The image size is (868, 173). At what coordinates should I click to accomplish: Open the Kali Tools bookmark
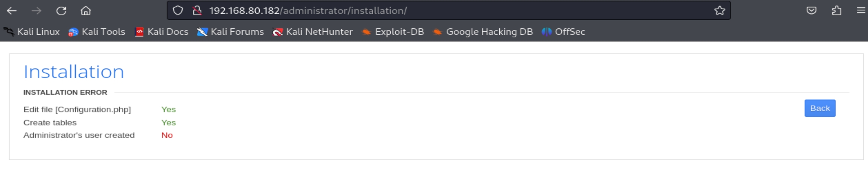97,32
